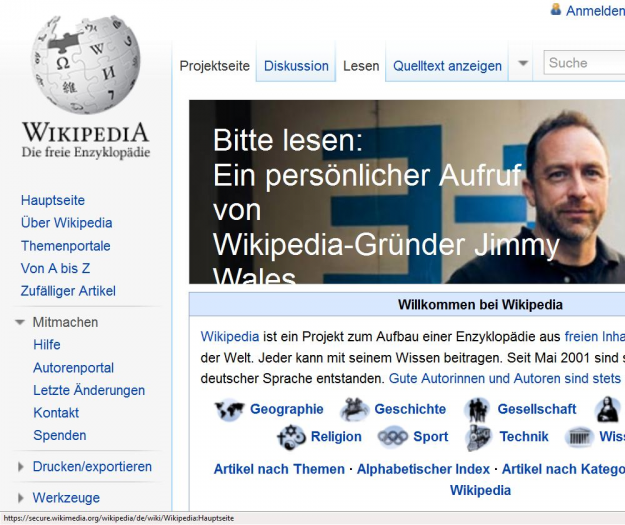625x525 pixels.
Task: Select the Lesen tab
Action: point(361,66)
